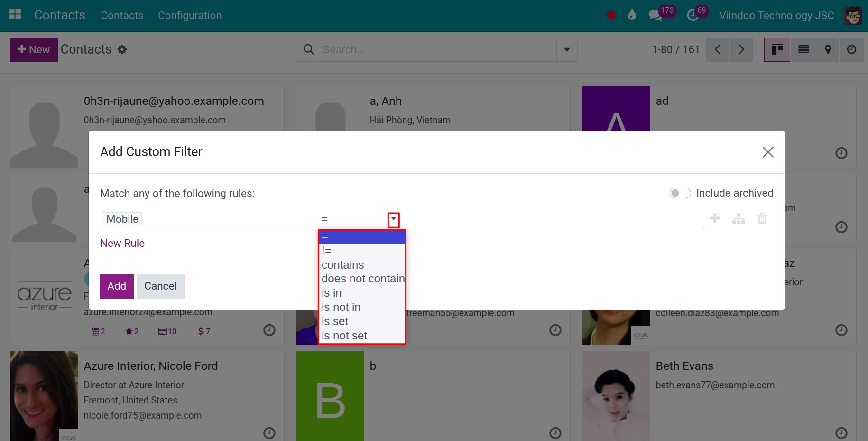This screenshot has width=868, height=441.
Task: Choose 'does not contain' operator
Action: point(362,279)
